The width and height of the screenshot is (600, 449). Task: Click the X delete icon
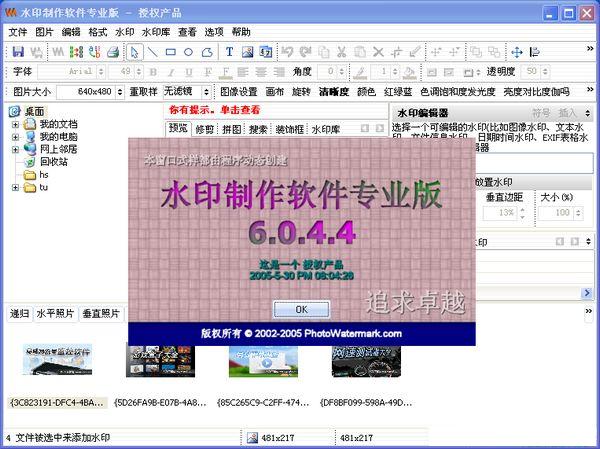378,52
